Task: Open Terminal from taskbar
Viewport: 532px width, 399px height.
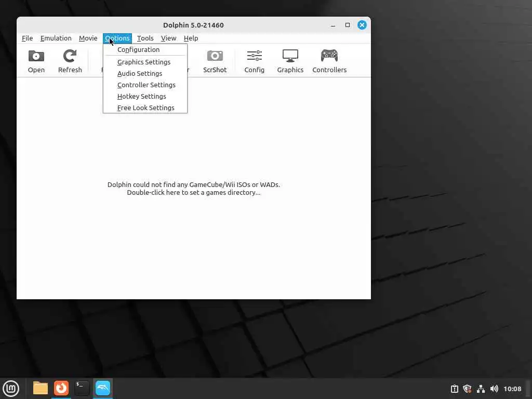Action: click(82, 388)
